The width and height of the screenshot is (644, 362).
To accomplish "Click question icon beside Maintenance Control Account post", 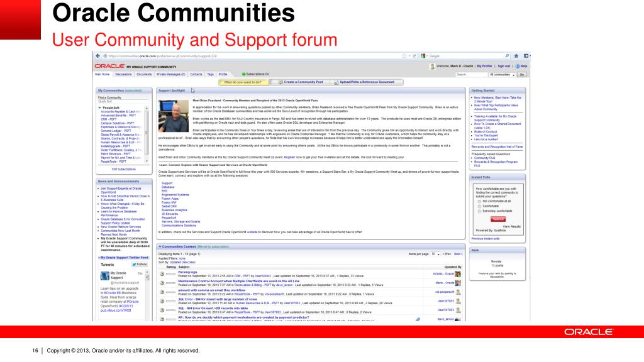I will click(162, 283).
